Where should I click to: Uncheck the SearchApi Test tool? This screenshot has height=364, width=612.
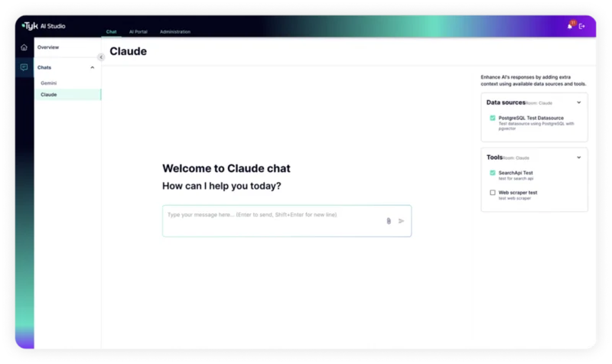coord(493,173)
